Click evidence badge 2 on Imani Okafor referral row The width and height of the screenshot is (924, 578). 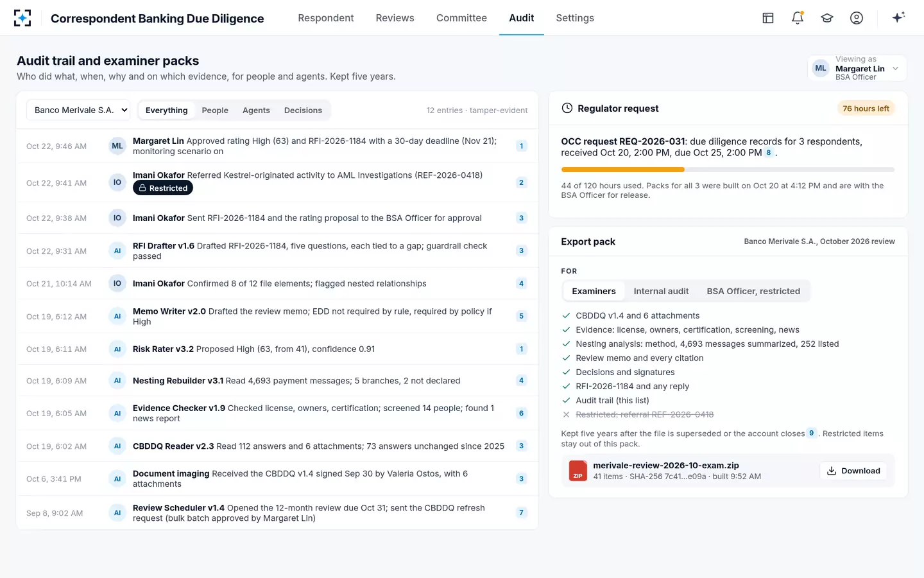(522, 182)
